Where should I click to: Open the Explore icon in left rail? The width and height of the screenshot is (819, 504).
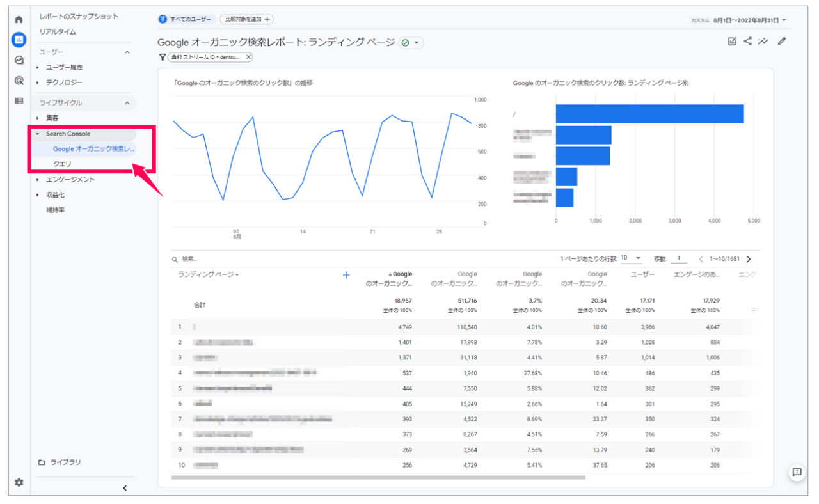pos(19,60)
